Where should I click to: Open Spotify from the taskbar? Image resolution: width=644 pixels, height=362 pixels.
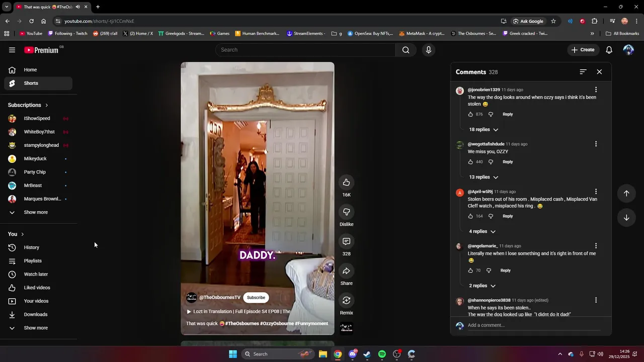[382, 354]
